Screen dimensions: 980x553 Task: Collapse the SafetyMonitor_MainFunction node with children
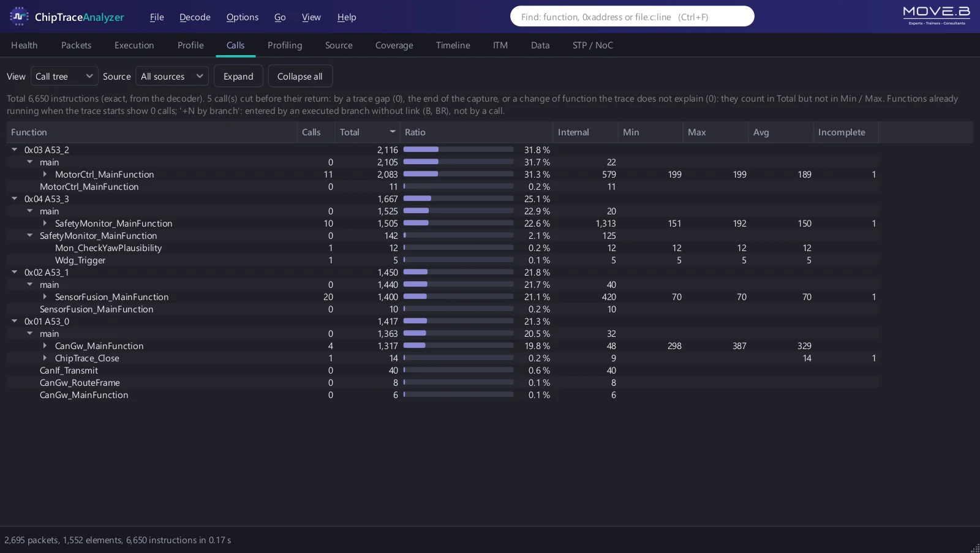tap(29, 235)
